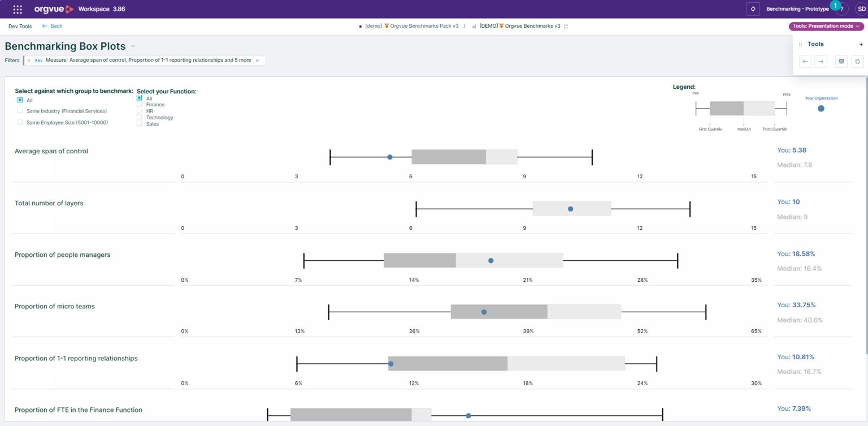Click the previous arrow in Tools panel
This screenshot has height=426, width=868.
[805, 61]
